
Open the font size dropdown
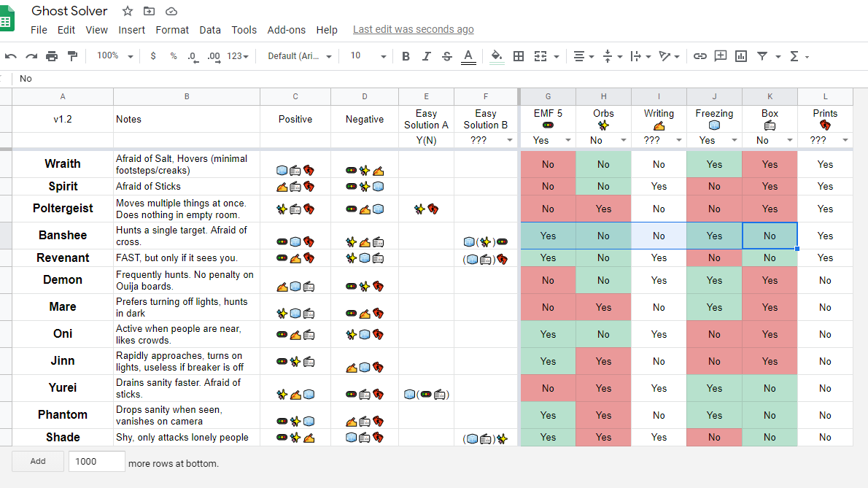pyautogui.click(x=368, y=56)
